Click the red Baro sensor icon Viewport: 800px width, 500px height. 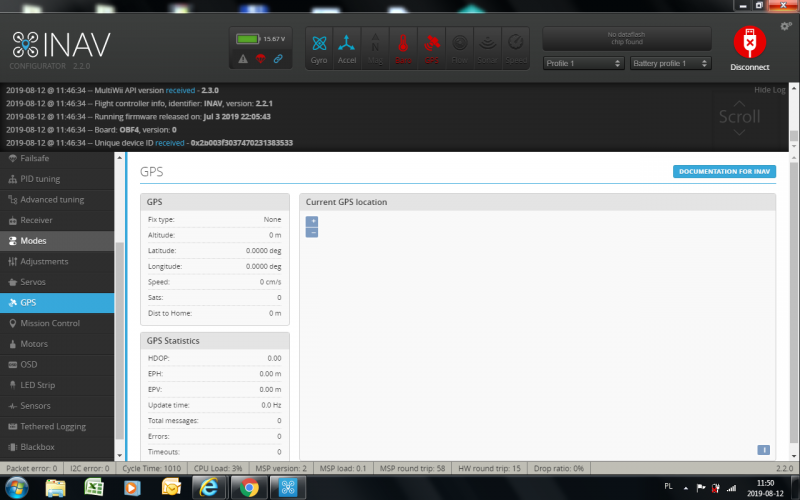click(x=403, y=47)
